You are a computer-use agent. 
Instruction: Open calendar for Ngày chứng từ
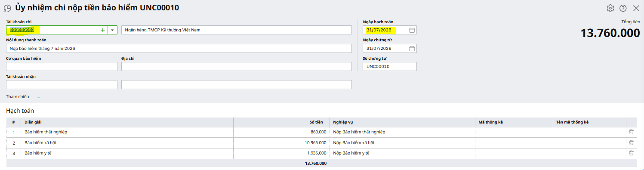(x=412, y=49)
